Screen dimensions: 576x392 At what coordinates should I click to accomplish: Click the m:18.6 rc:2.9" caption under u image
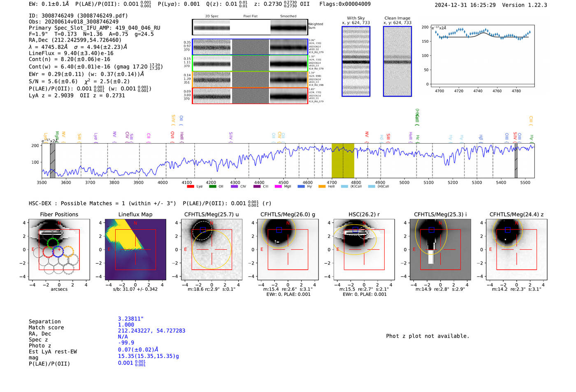[x=211, y=289]
